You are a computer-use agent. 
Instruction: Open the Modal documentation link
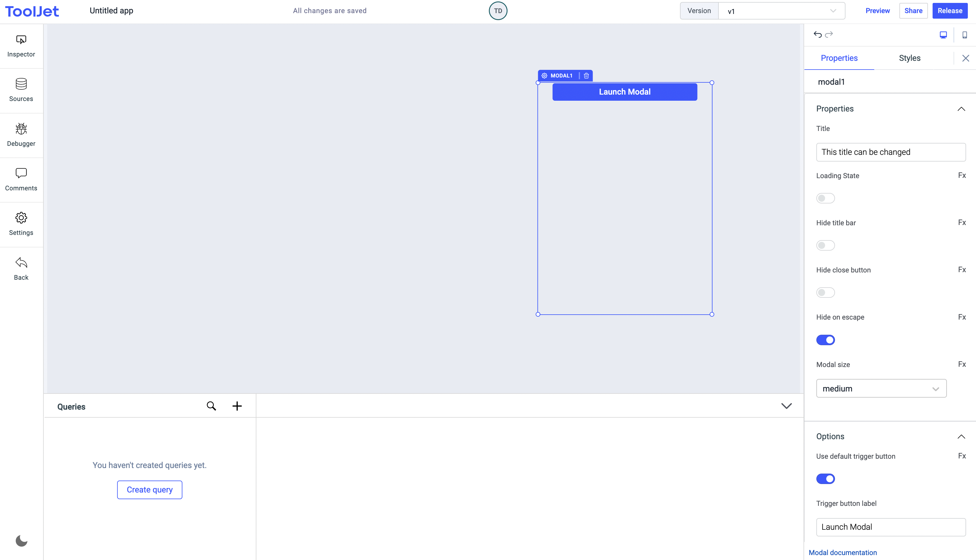(x=843, y=552)
